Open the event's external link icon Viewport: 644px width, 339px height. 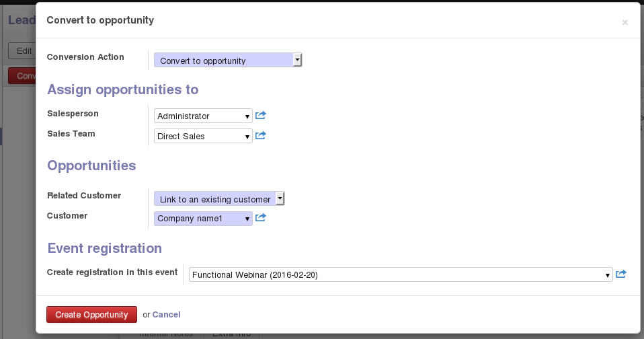coord(621,274)
